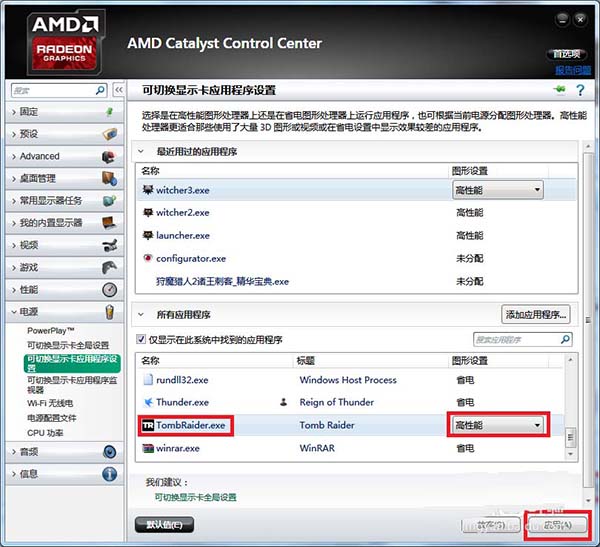Click the 我的内置显示器 laptop icon
The height and width of the screenshot is (547, 600).
109,223
